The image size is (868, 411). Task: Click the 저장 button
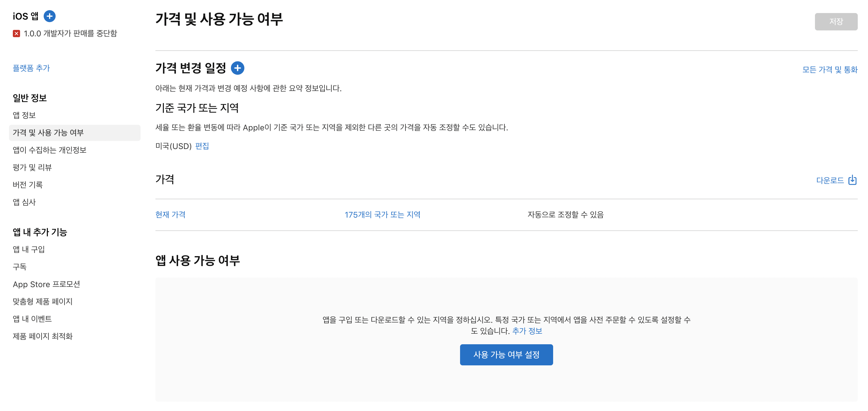pos(836,22)
